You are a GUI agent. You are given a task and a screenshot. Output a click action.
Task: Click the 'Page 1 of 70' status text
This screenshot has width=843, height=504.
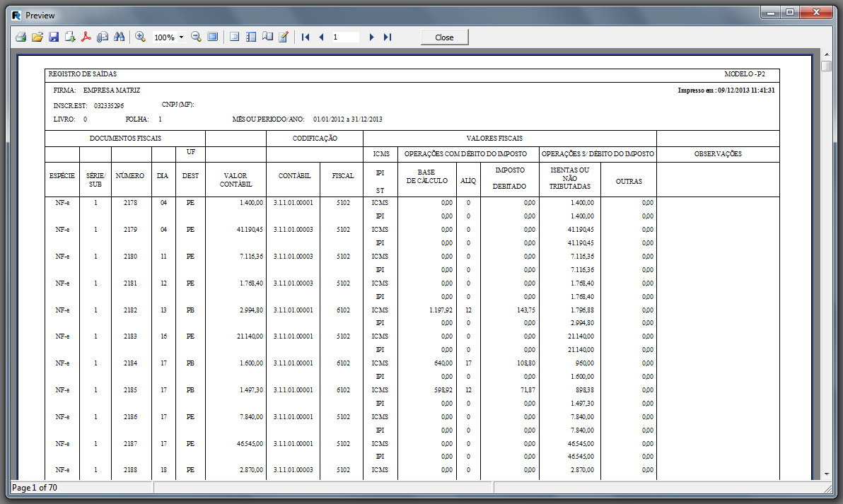pos(35,487)
